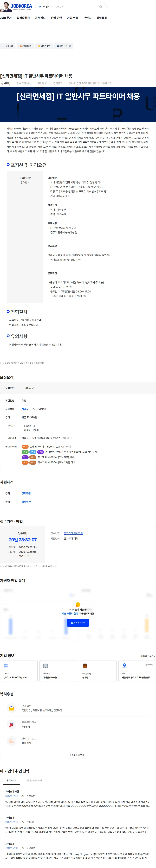Viewport: 156px width, 868px height.
Task: Click the 5호선 badge for 청구역
Action: 25,457
